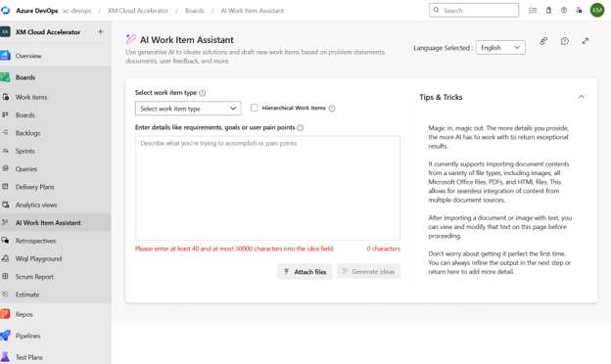Click the Queries icon in sidebar
Image resolution: width=611 pixels, height=364 pixels.
(x=6, y=168)
